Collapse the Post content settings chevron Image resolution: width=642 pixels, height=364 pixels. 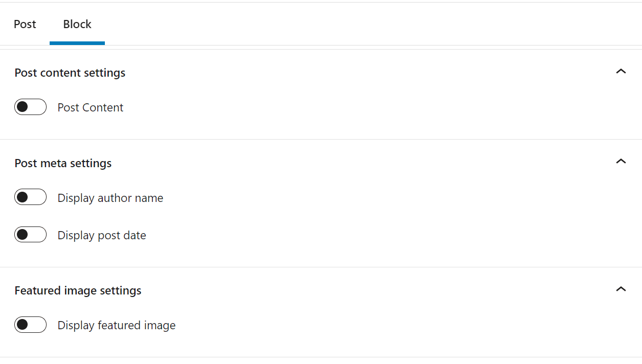pyautogui.click(x=621, y=72)
